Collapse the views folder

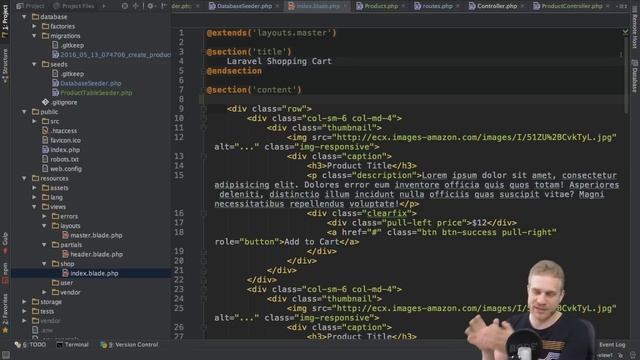coord(35,207)
